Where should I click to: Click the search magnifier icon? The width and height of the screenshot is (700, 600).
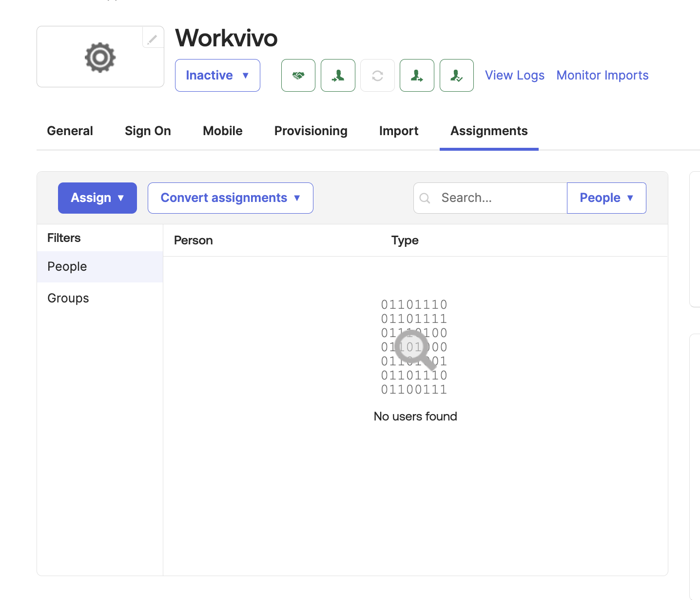point(425,198)
